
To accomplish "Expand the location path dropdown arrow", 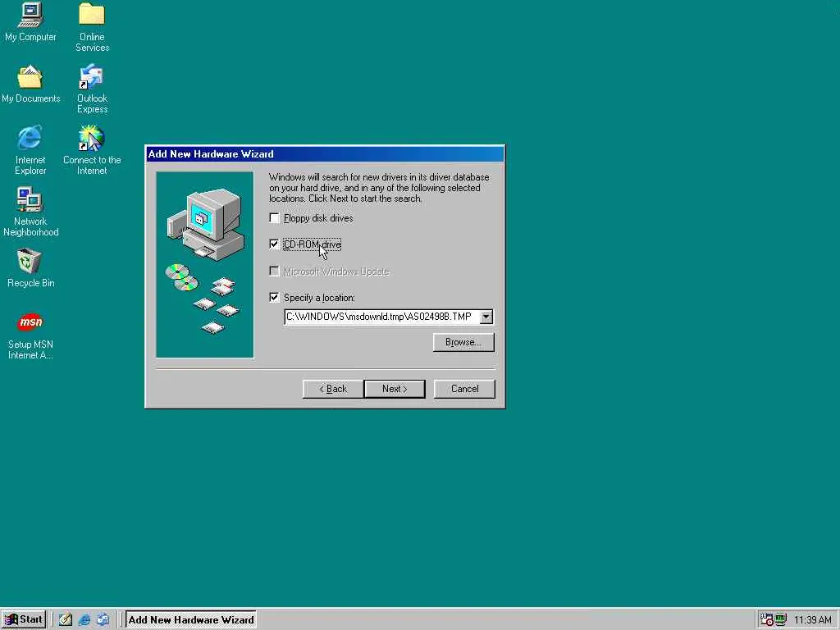I will tap(486, 317).
